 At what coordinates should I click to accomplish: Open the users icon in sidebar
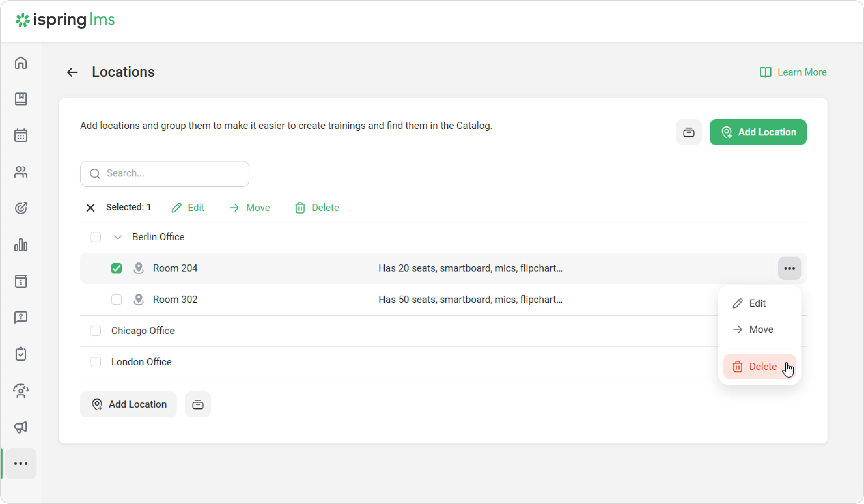tap(21, 172)
